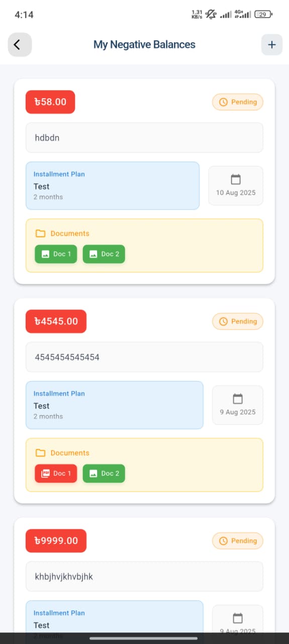Open Doc 2 in the ৳58.00 card
This screenshot has height=644, width=289.
click(x=104, y=254)
